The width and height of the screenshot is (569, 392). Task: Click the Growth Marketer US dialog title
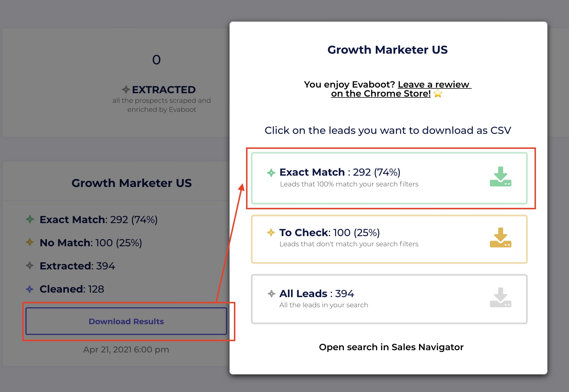point(388,50)
